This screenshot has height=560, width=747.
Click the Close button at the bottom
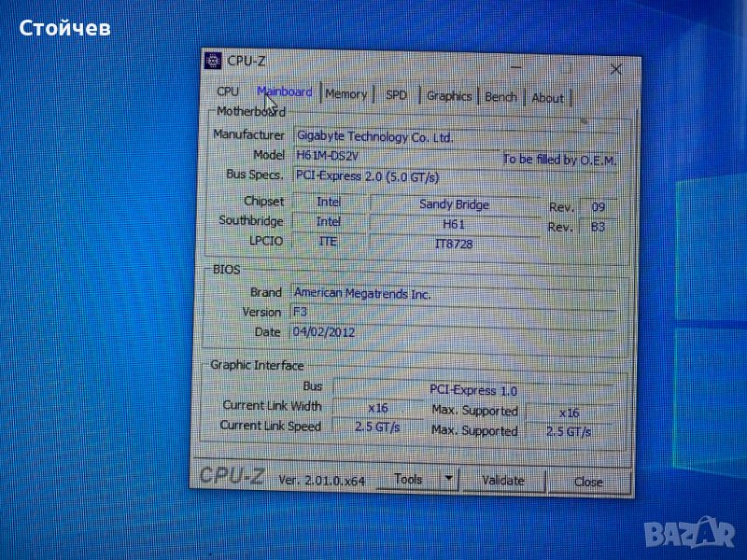pyautogui.click(x=588, y=482)
